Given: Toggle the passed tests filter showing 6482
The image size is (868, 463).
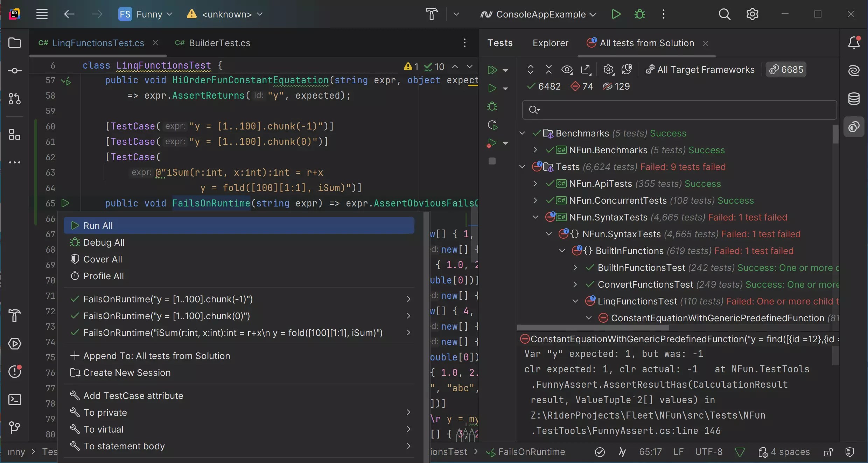Looking at the screenshot, I should pos(544,86).
